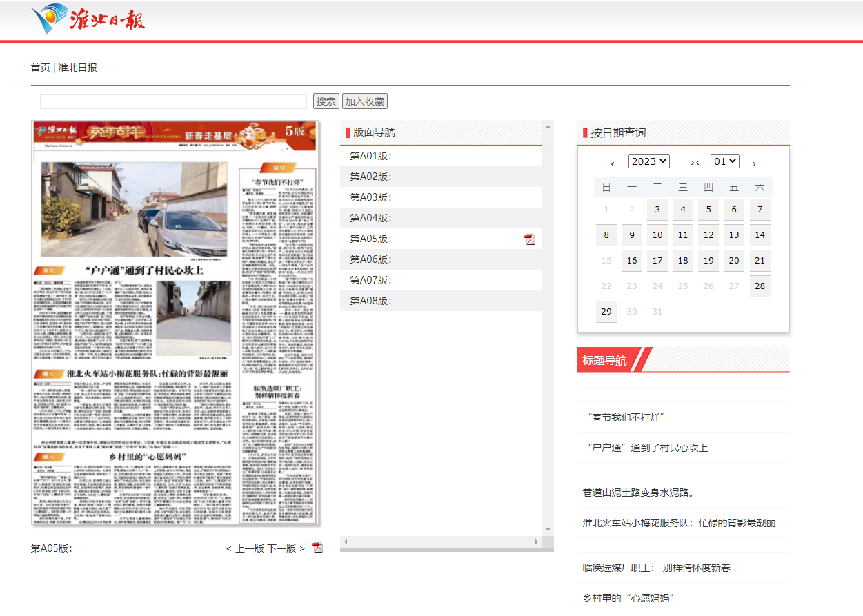Click the newspaper page preview thumbnail
The height and width of the screenshot is (616, 863).
(x=175, y=324)
